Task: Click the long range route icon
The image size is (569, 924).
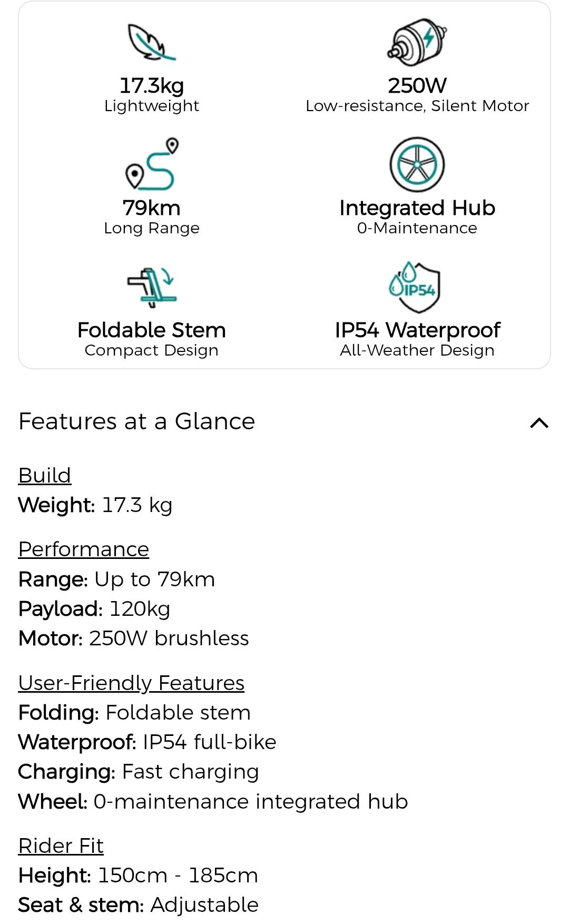Action: point(152,164)
